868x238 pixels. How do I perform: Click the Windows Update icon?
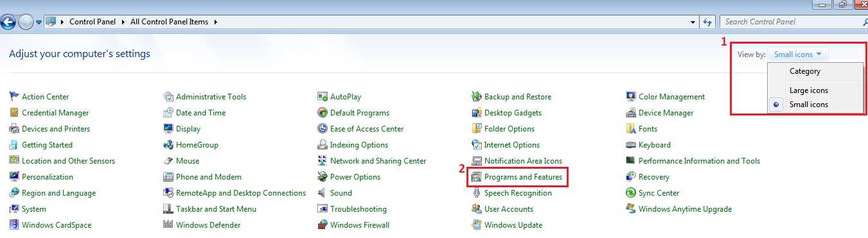coord(477,225)
